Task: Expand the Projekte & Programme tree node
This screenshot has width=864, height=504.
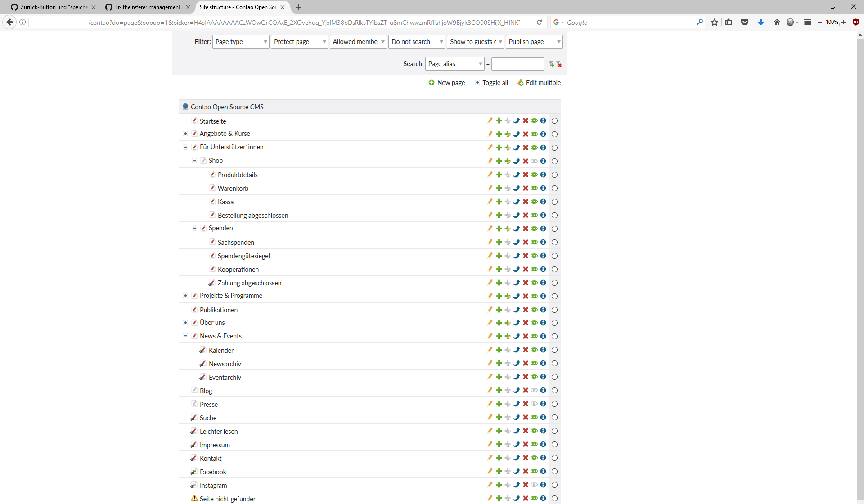Action: point(185,296)
